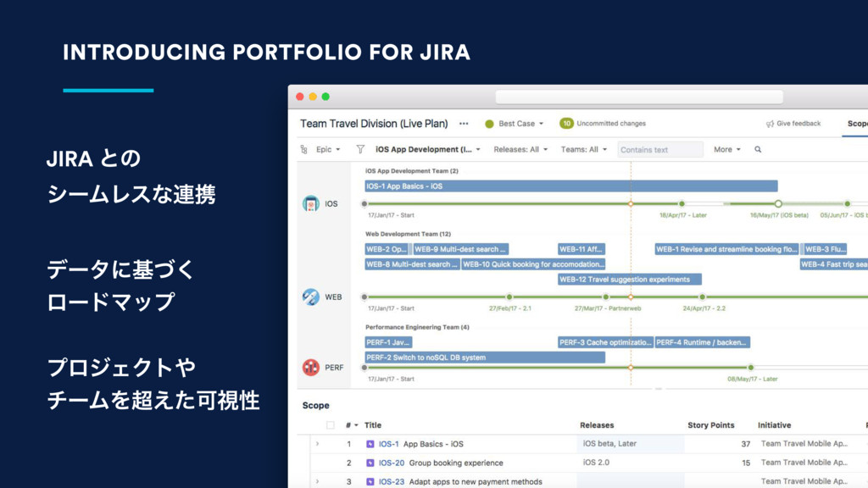Click the Initiative column header

774,425
